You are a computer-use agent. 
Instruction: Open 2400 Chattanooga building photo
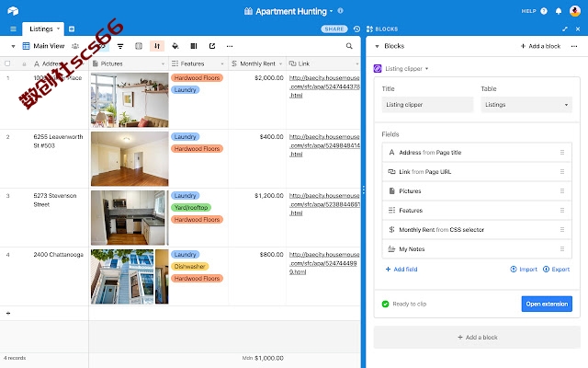click(122, 277)
